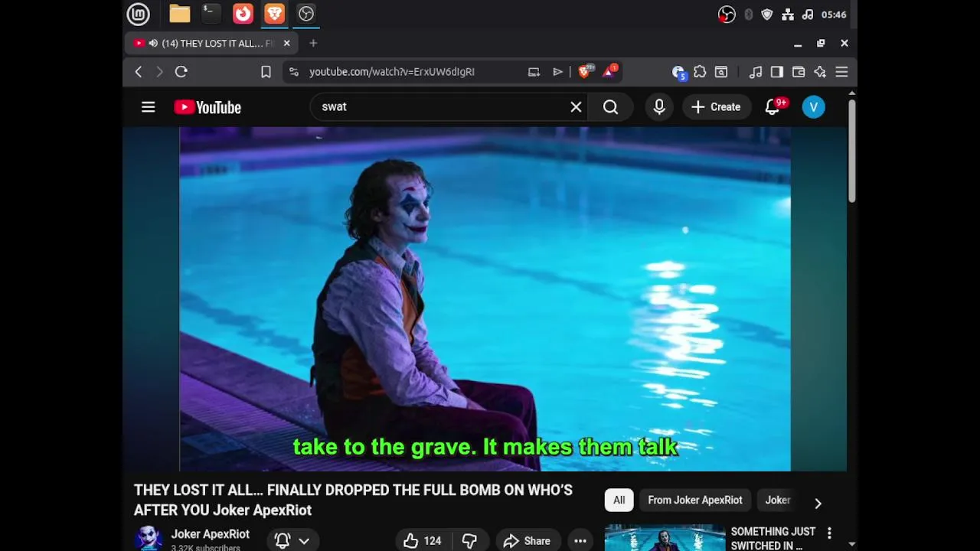Toggle the Brave sidebar panel
Image resolution: width=980 pixels, height=551 pixels.
[777, 72]
